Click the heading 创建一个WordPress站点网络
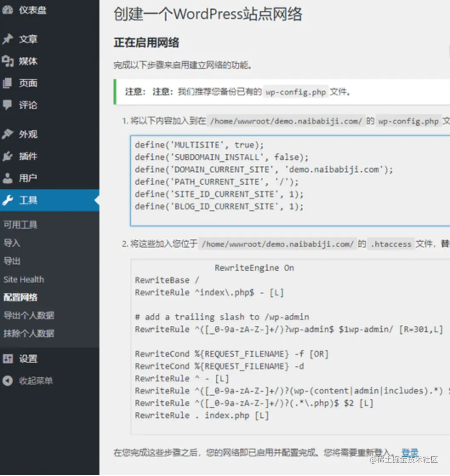The height and width of the screenshot is (476, 450). click(x=208, y=14)
